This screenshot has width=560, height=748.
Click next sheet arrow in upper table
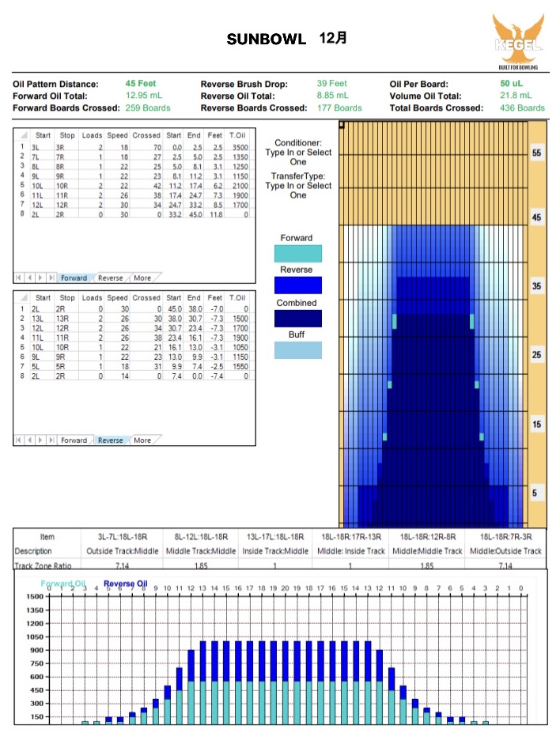pos(40,278)
